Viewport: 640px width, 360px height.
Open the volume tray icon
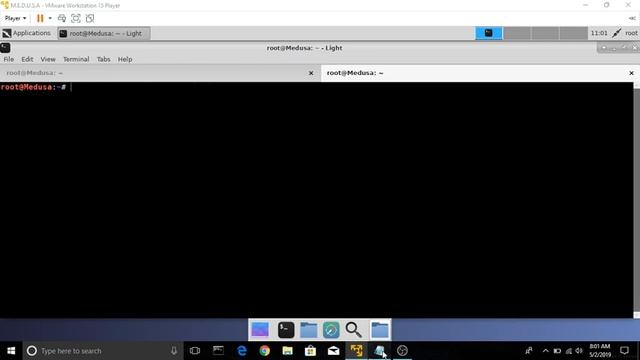click(579, 351)
